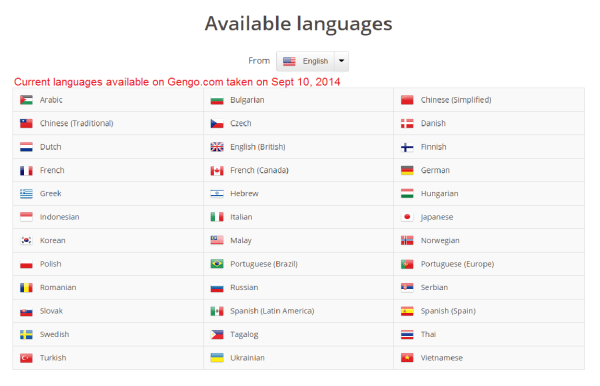Select the German language name
600x386 pixels.
(435, 170)
